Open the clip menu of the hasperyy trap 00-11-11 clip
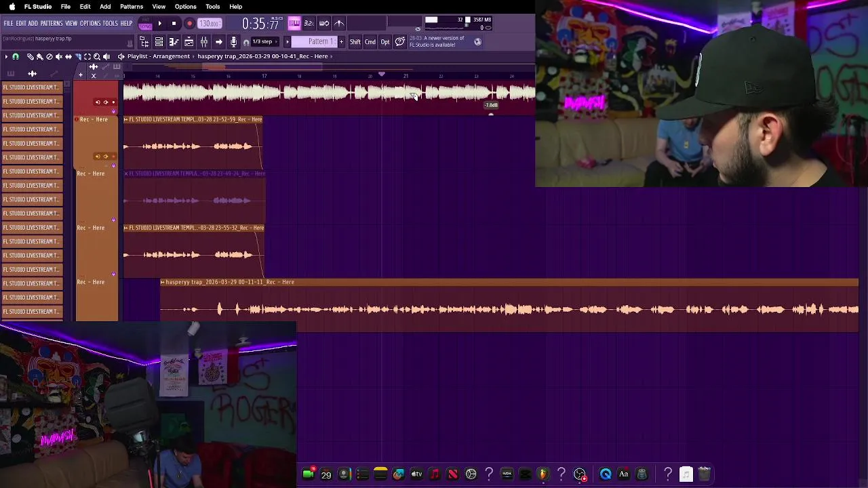The image size is (868, 488). pos(163,282)
